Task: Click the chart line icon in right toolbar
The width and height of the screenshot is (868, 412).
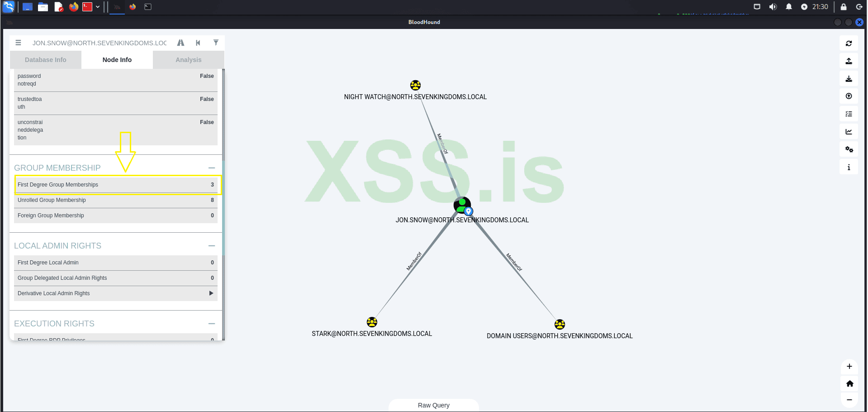Action: (849, 132)
